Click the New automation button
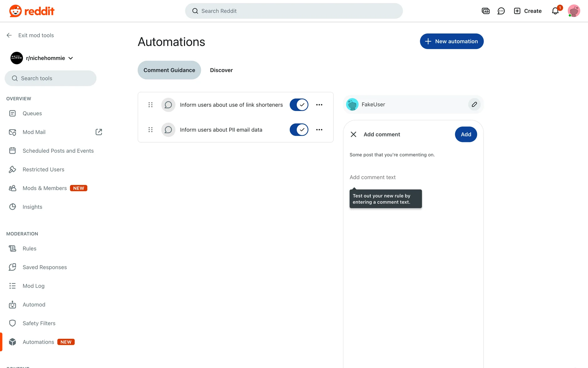Viewport: 588px width, 368px height. [x=451, y=41]
